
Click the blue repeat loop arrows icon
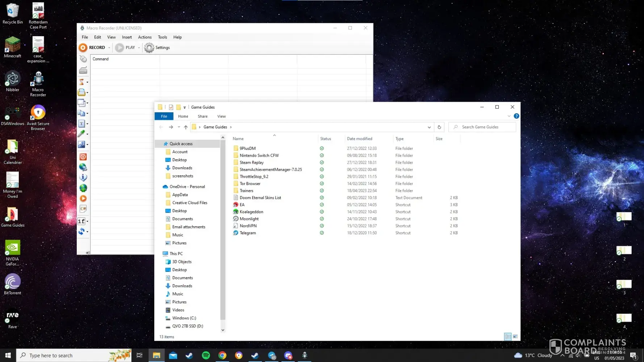(x=82, y=231)
